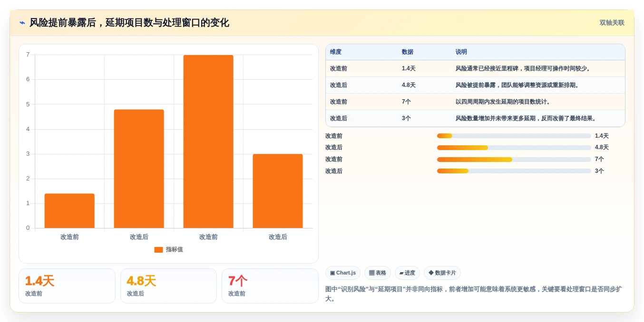This screenshot has height=322, width=644.
Task: Click the Chart.js tag chip
Action: coord(343,273)
